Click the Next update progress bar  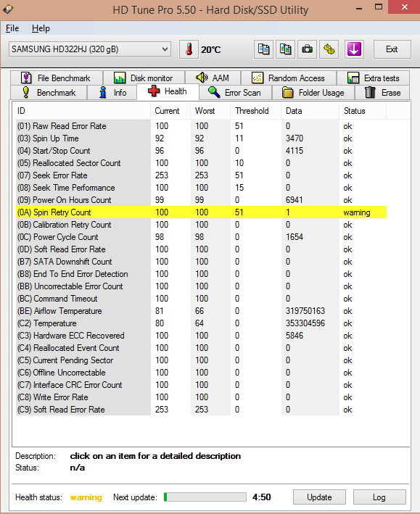(205, 497)
